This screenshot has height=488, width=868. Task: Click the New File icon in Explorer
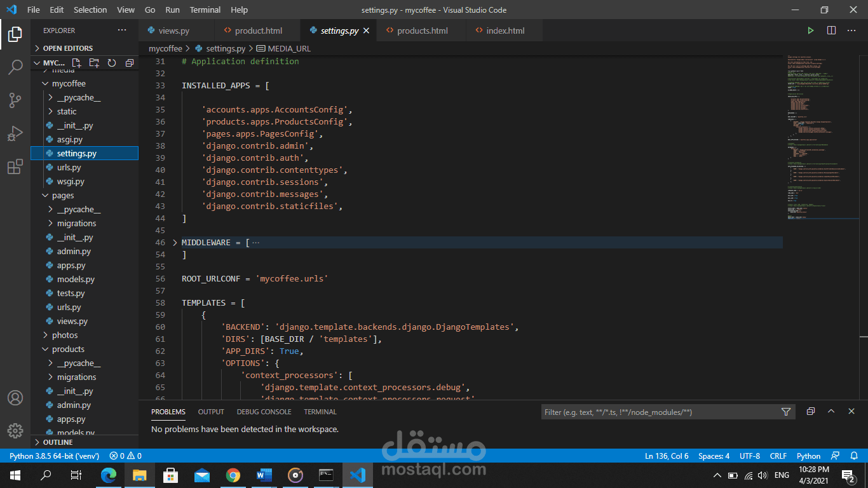[77, 63]
